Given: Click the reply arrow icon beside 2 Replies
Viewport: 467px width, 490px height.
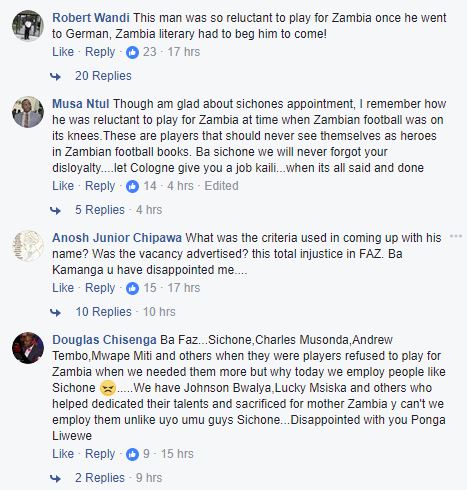Looking at the screenshot, I should (56, 479).
